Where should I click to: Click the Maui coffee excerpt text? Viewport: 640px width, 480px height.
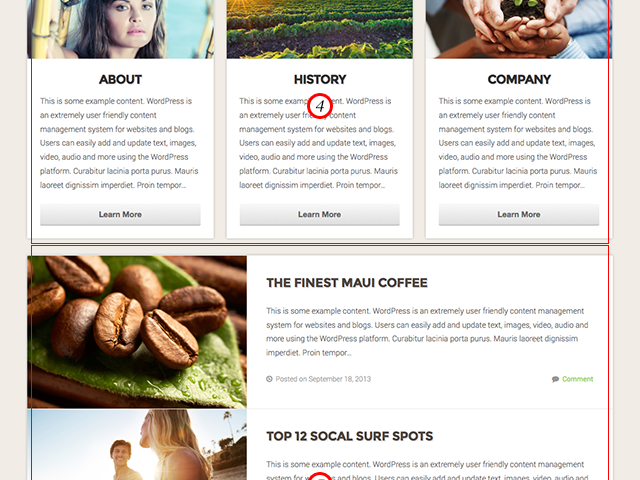click(427, 332)
